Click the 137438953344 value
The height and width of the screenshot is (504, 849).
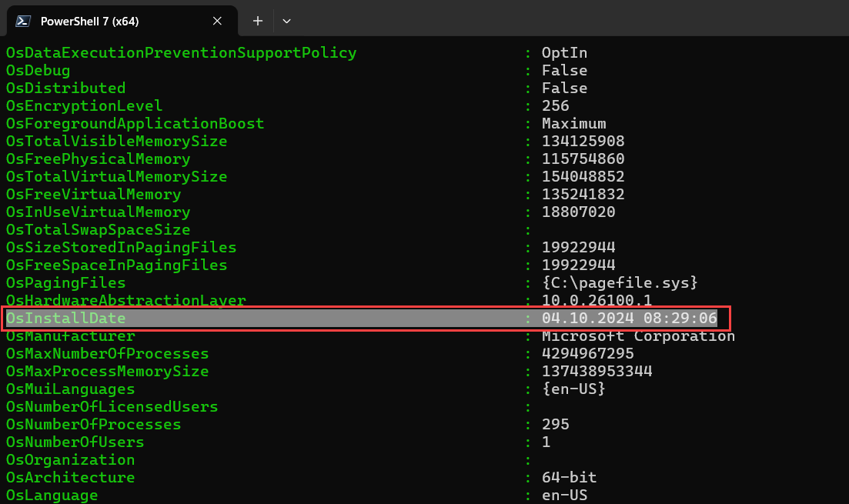click(597, 372)
